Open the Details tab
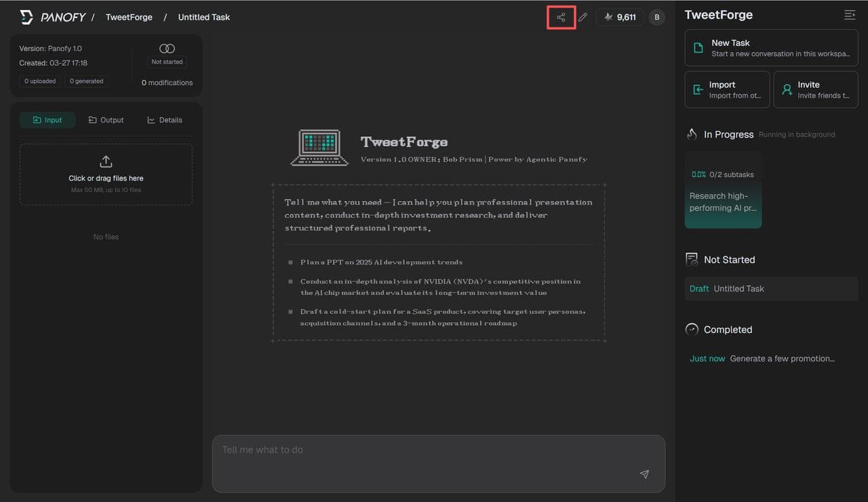The image size is (868, 502). [x=164, y=119]
